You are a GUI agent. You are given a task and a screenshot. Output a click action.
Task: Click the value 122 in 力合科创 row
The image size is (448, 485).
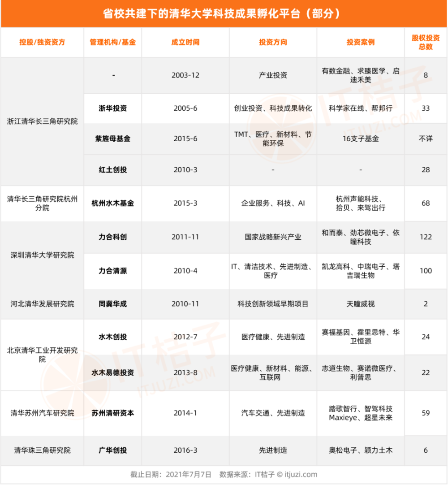(426, 237)
